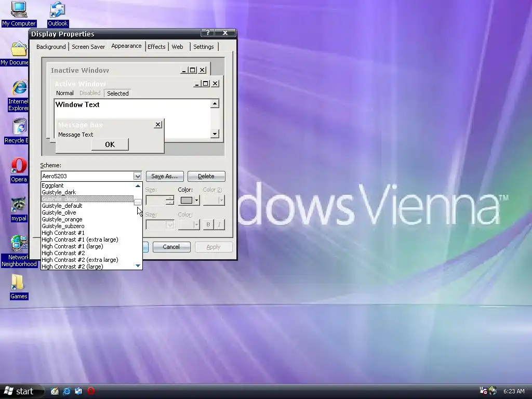Choose Guistyle_olive scheme
This screenshot has height=399, width=532.
87,212
